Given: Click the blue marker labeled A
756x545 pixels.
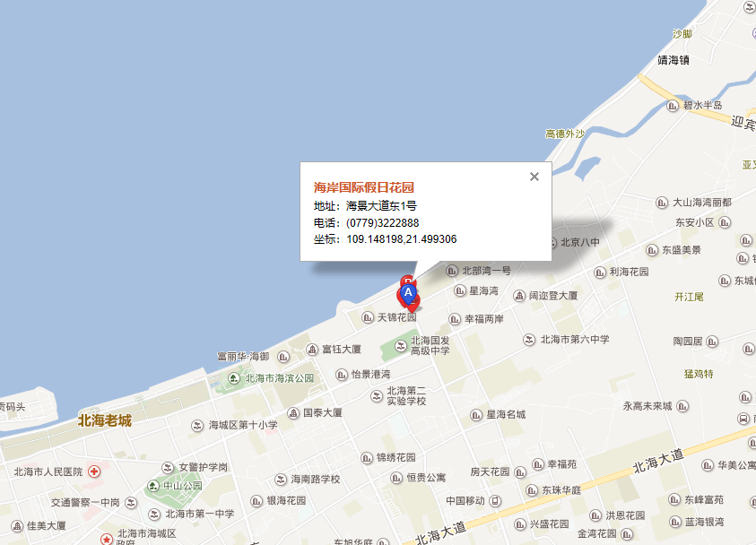Looking at the screenshot, I should tap(408, 293).
